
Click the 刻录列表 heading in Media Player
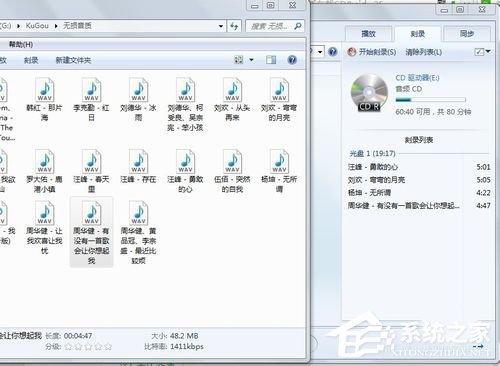tap(419, 140)
